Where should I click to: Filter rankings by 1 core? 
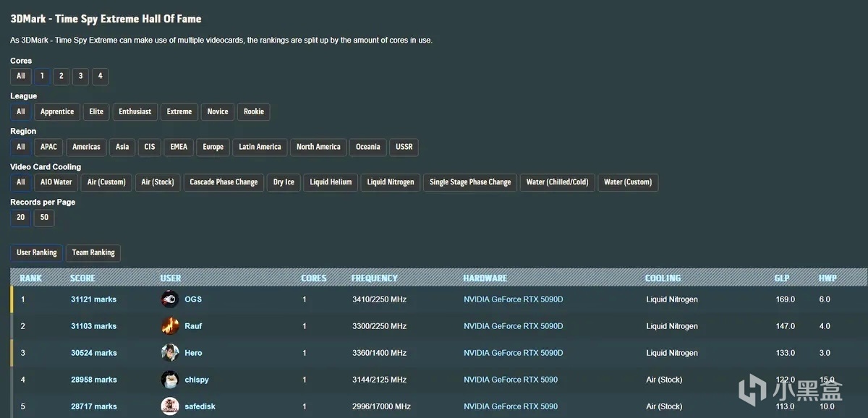click(x=42, y=76)
